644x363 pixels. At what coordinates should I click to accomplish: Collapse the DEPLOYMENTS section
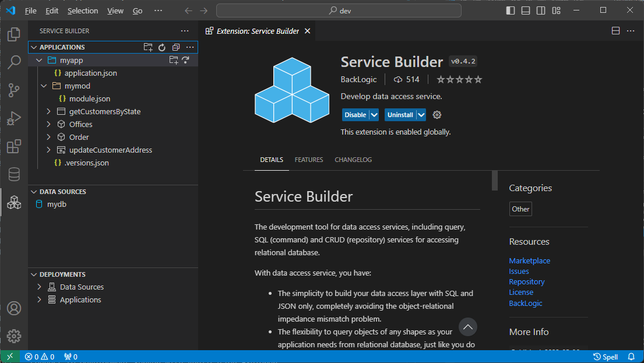click(34, 274)
